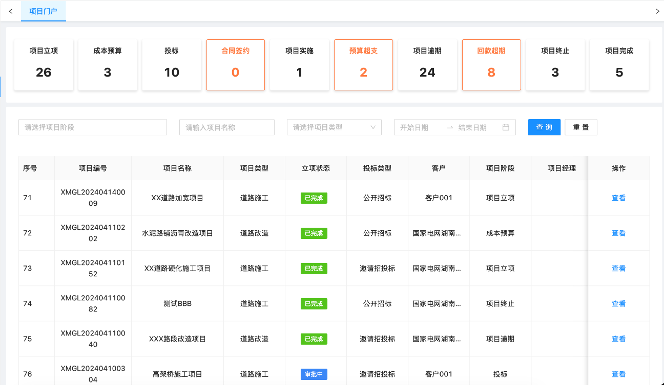Open the 投标 card showing 10
The image size is (664, 385).
[172, 65]
